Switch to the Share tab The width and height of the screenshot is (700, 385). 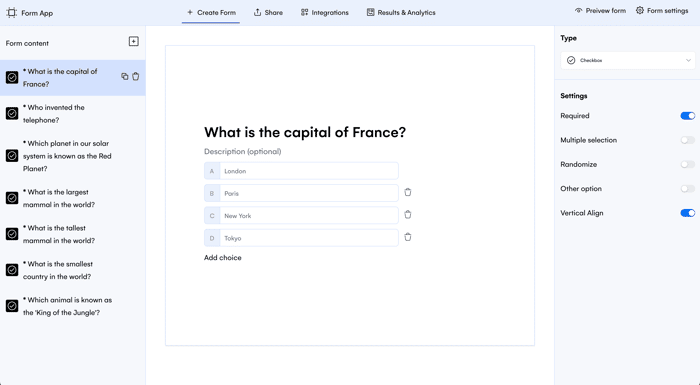pyautogui.click(x=268, y=13)
